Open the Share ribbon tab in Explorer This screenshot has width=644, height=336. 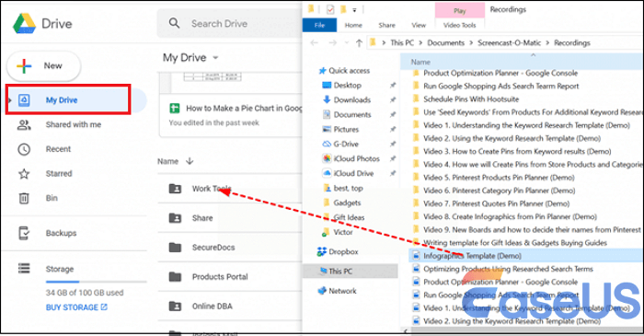387,25
